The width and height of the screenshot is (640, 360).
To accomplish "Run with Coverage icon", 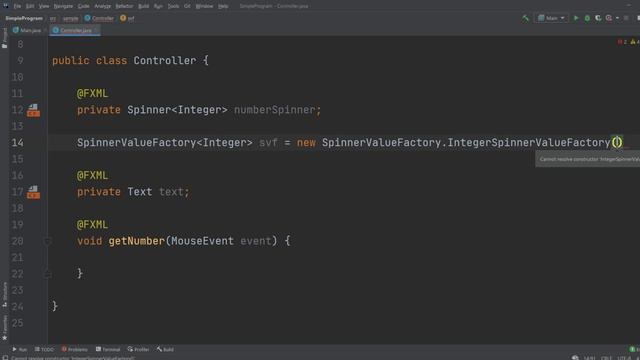I will click(x=598, y=18).
